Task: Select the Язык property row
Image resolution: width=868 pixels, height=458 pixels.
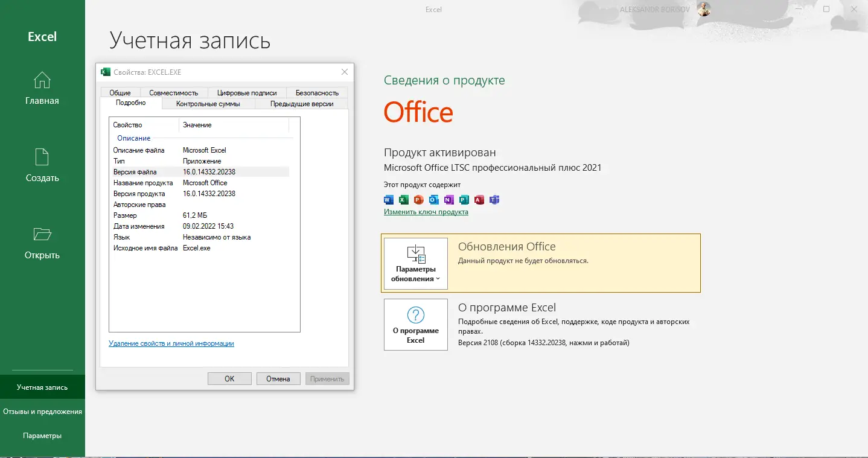Action: [200, 237]
